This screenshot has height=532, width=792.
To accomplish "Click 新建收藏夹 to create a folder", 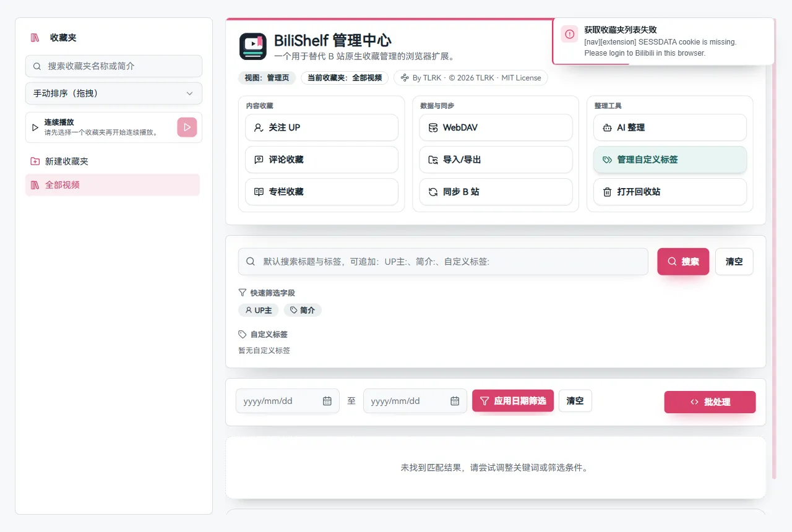I will point(113,161).
